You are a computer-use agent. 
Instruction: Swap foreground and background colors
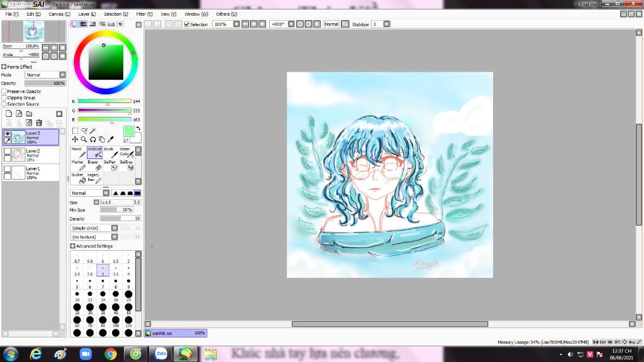point(138,128)
